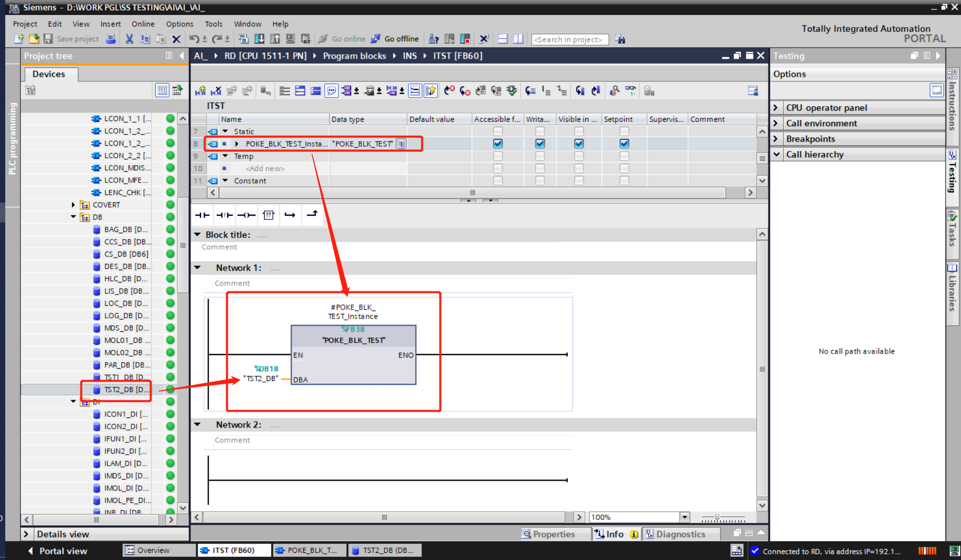Image resolution: width=961 pixels, height=560 pixels.
Task: Collapse the DB folder in project tree
Action: [x=74, y=217]
